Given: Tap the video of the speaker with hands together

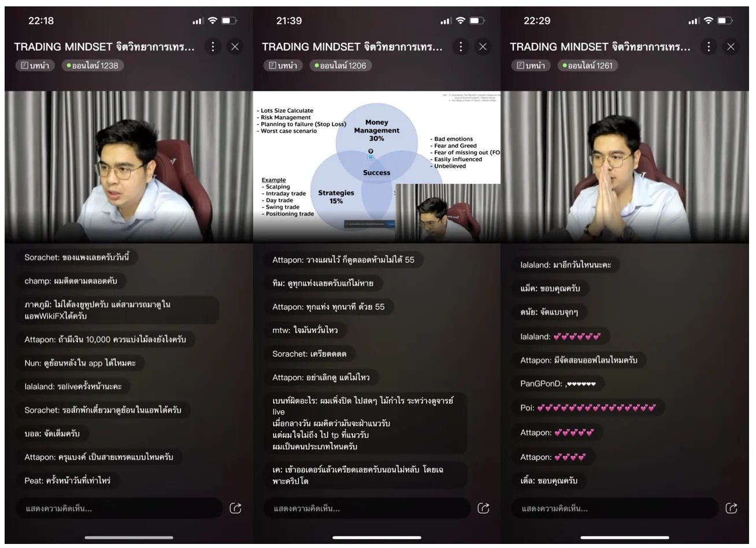Looking at the screenshot, I should (x=625, y=166).
